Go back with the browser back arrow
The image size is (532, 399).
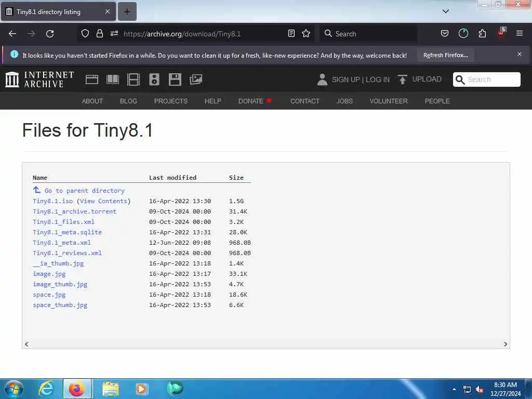pyautogui.click(x=12, y=34)
